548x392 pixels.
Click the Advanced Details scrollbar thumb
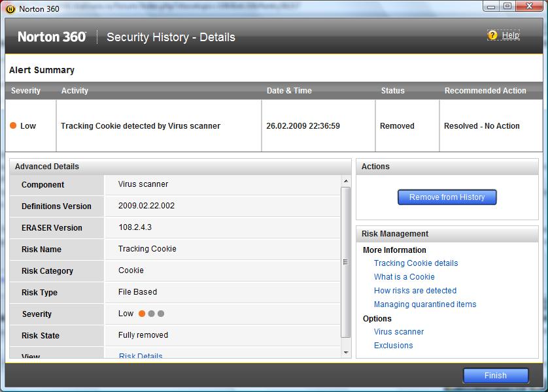346,262
